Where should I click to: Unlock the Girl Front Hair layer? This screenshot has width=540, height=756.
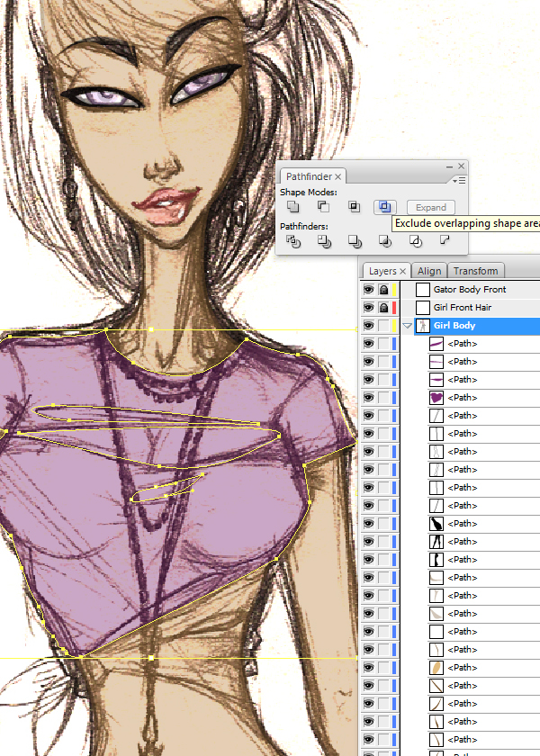point(383,308)
